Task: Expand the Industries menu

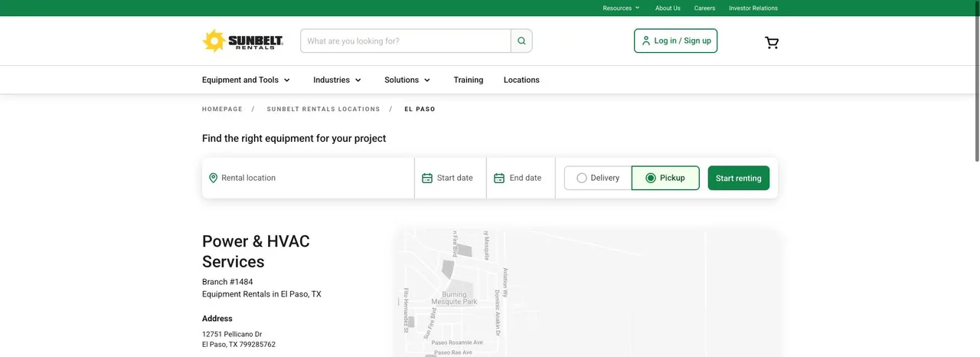Action: (x=338, y=80)
